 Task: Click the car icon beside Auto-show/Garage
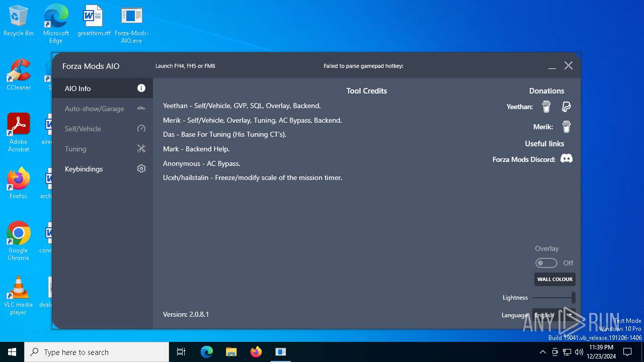coord(141,108)
